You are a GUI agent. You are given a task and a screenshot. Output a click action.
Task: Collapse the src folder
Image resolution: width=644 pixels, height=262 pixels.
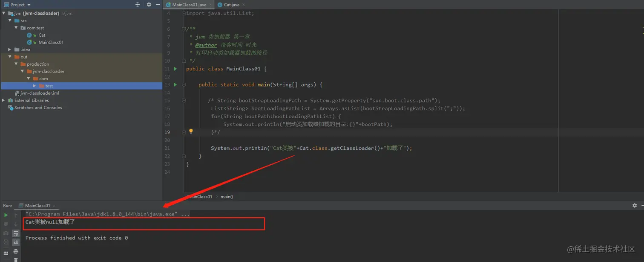10,20
